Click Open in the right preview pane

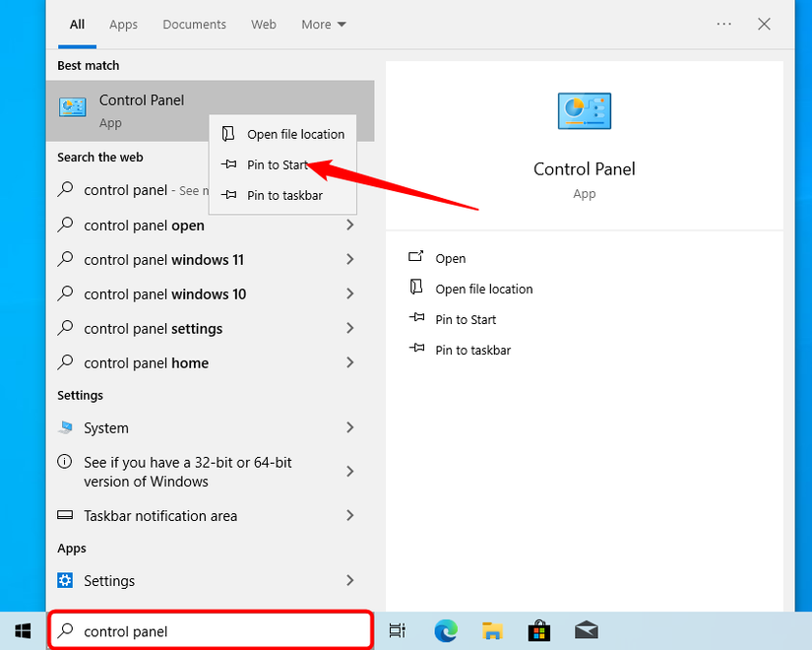(x=450, y=258)
